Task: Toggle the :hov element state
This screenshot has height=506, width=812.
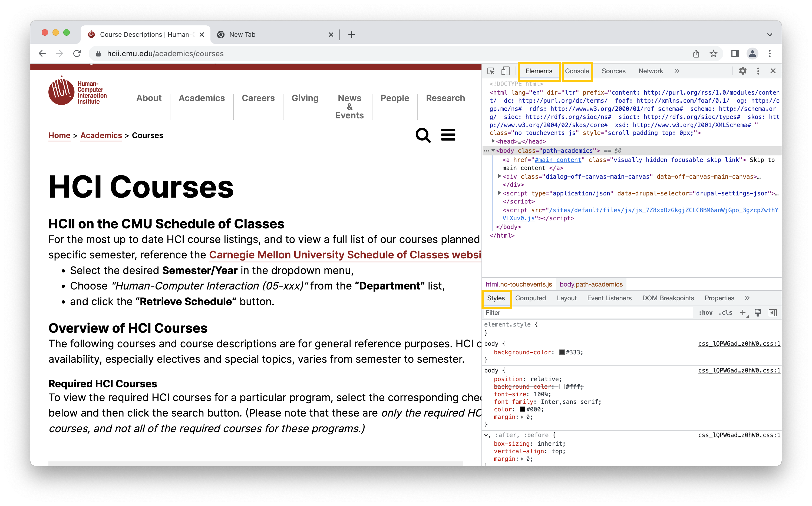Action: (x=705, y=312)
